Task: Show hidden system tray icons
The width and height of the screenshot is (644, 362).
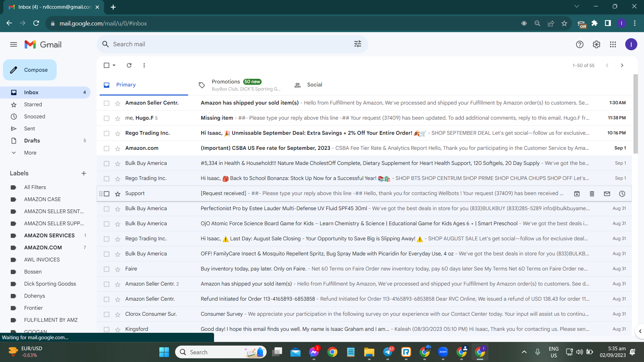Action: tap(524, 352)
